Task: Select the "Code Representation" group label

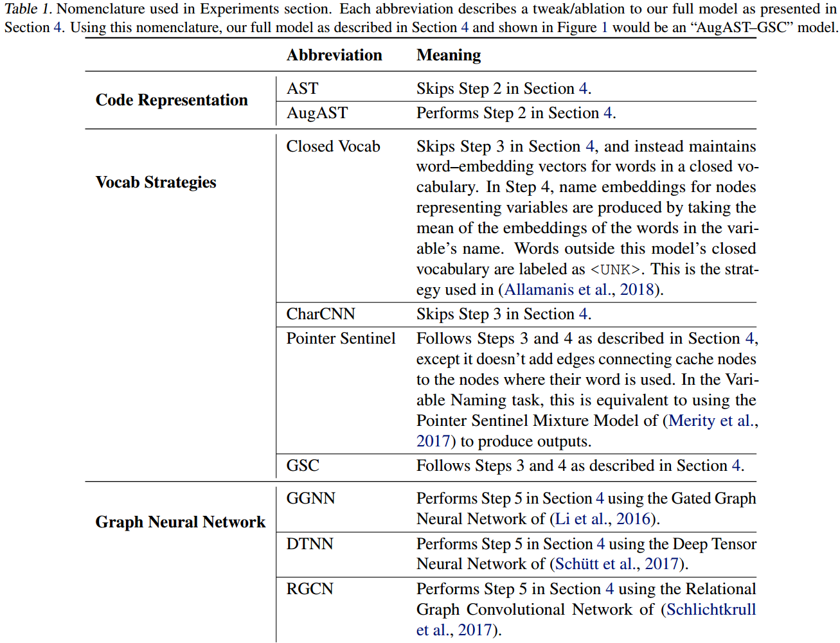Action: click(172, 100)
